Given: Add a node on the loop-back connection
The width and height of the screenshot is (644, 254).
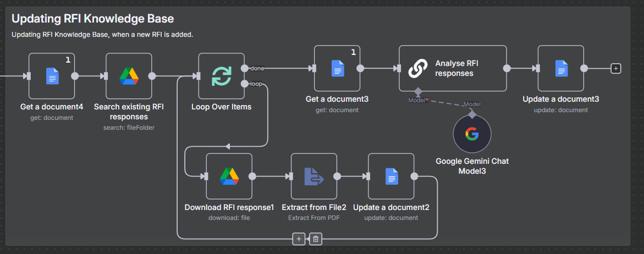Looking at the screenshot, I should (299, 239).
